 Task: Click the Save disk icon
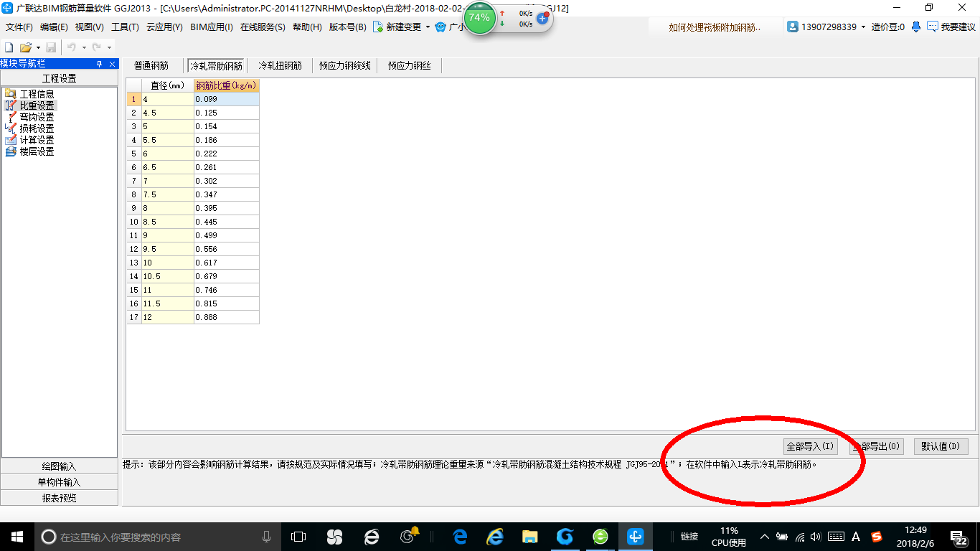(51, 47)
